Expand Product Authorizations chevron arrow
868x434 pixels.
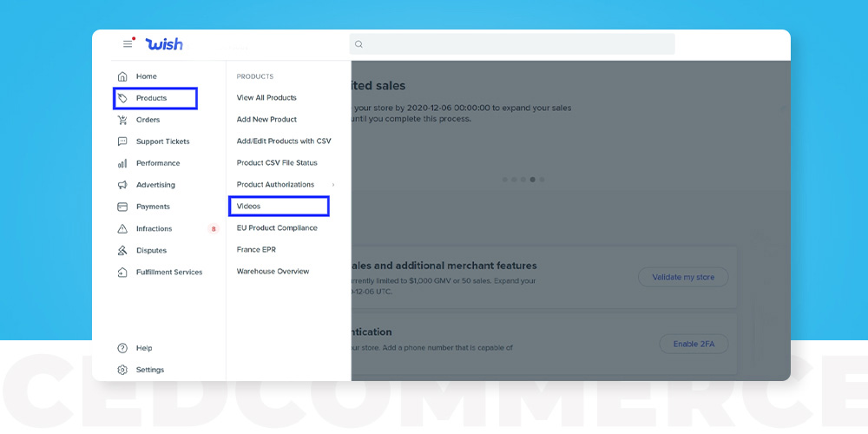coord(333,185)
